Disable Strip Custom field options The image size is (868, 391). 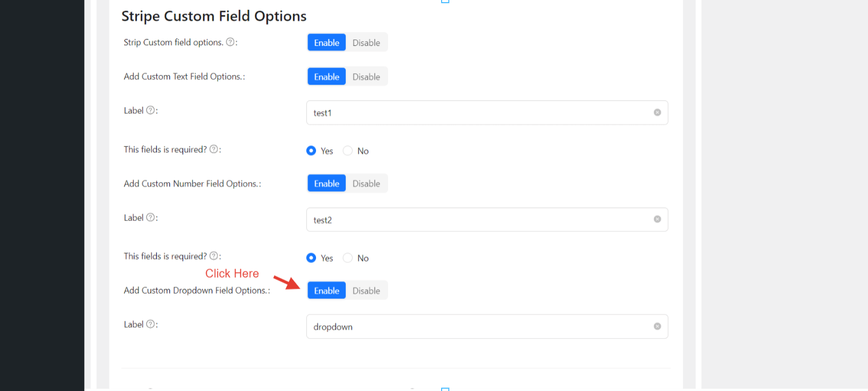[366, 42]
